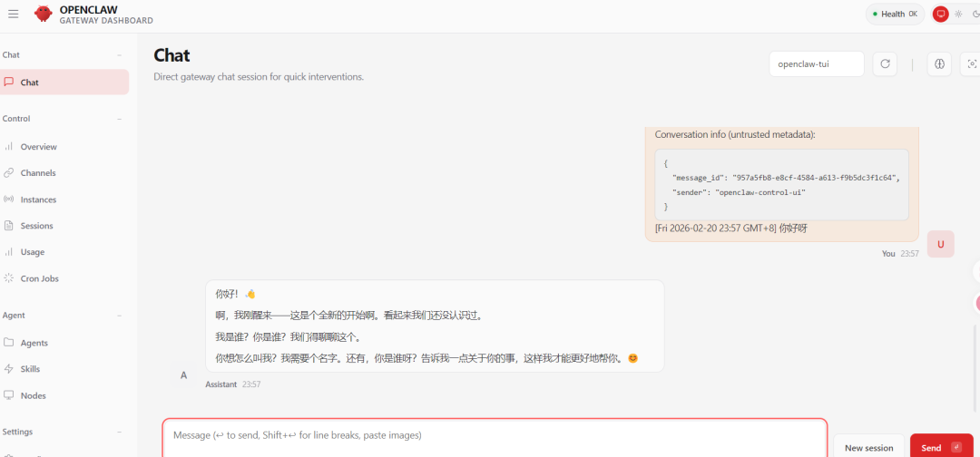
Task: Click the JSON metadata code block
Action: click(x=781, y=185)
